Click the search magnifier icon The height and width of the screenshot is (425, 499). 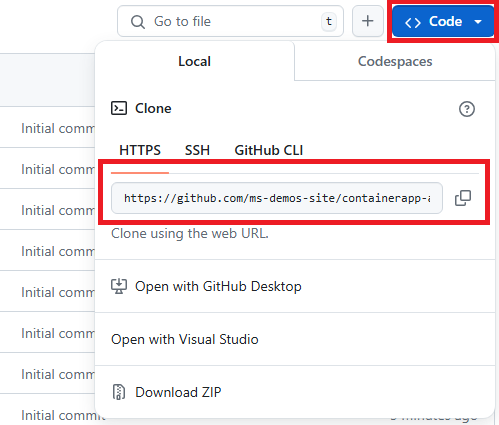click(138, 22)
